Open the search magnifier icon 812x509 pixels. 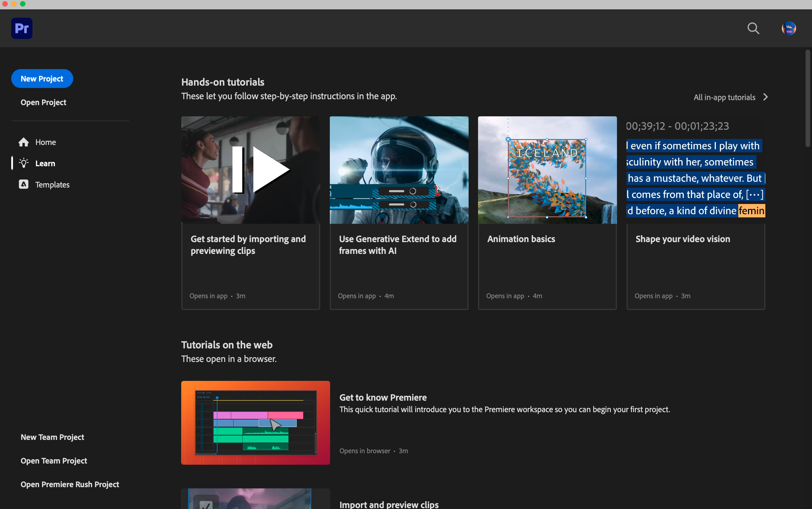click(x=753, y=28)
